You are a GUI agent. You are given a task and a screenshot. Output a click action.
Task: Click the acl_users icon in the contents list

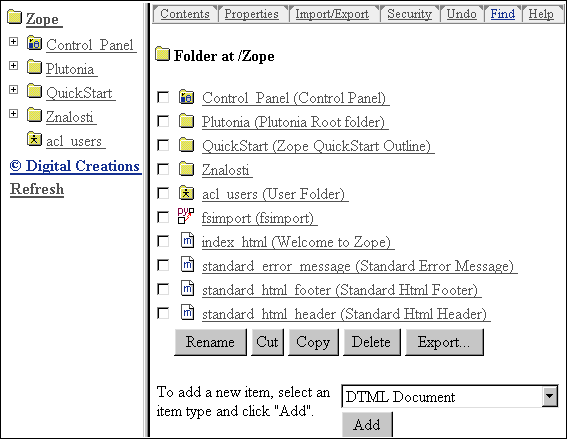187,193
